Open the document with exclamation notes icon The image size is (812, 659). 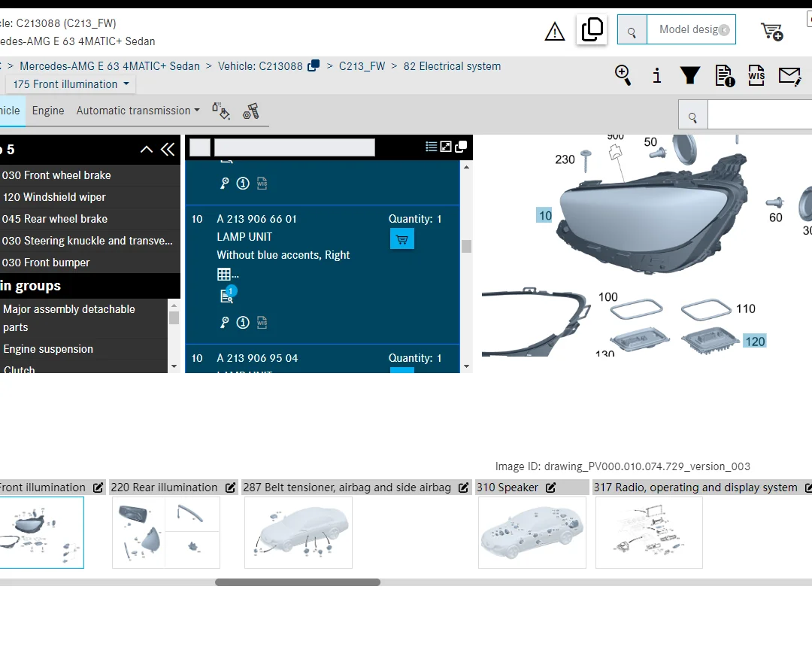click(725, 76)
